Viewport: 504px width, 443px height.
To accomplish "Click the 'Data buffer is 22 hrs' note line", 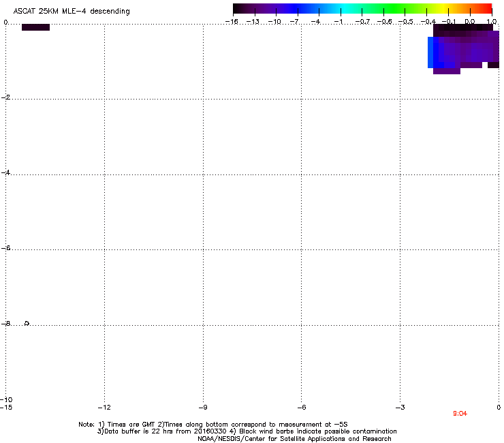I will [x=247, y=431].
